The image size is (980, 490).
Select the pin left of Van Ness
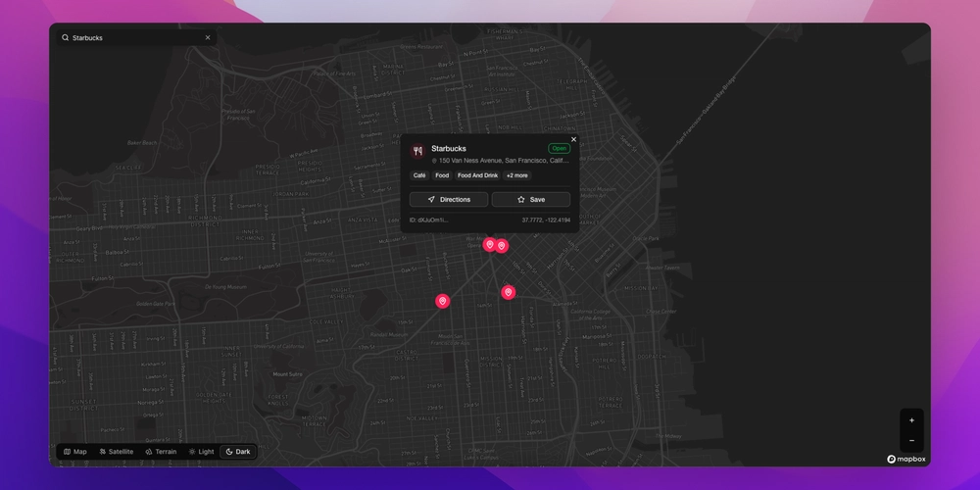(x=489, y=244)
